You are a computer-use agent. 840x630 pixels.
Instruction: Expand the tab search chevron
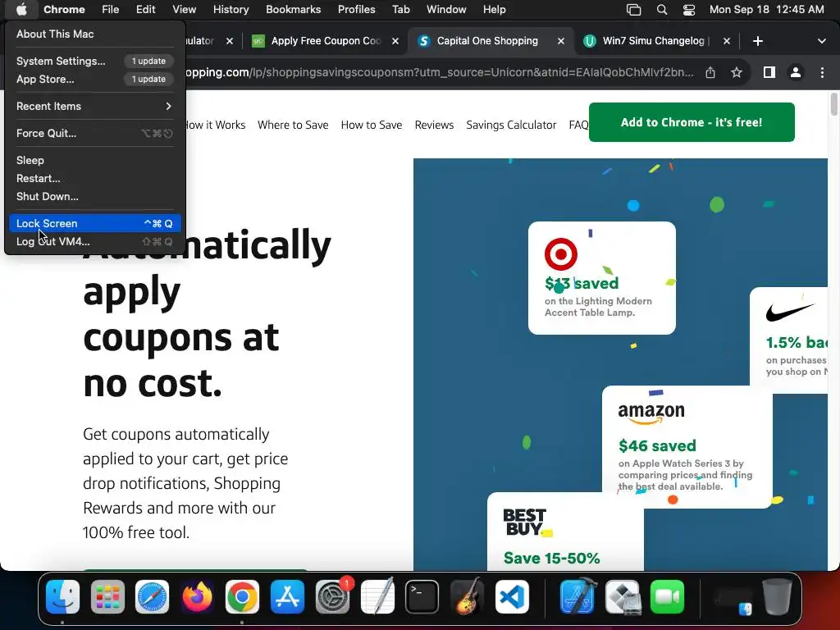(822, 41)
